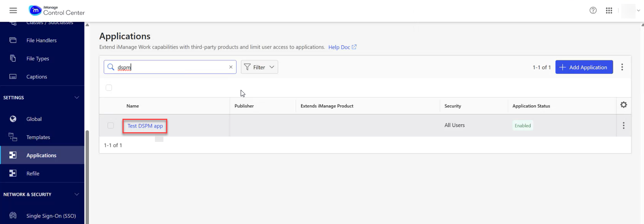The height and width of the screenshot is (224, 644).
Task: Go to Templates in the sidebar
Action: (38, 137)
